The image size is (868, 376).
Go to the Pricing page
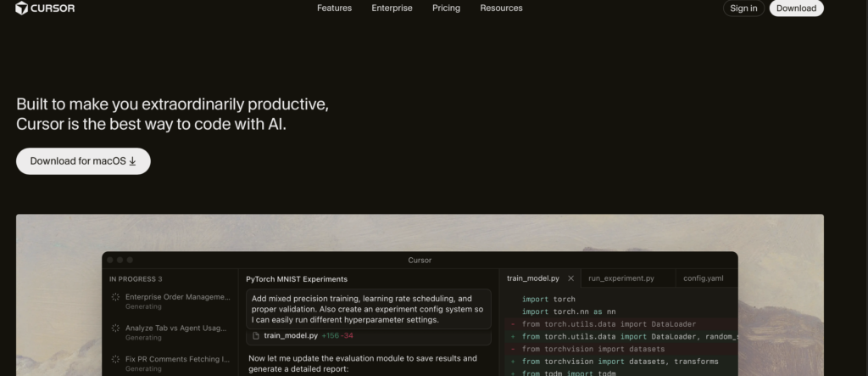coord(446,8)
